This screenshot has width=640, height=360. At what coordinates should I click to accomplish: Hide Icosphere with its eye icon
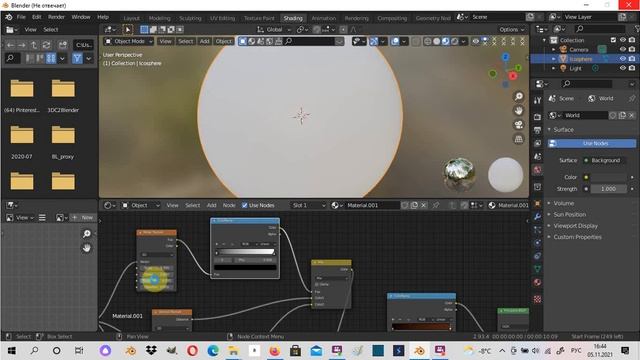tap(622, 59)
